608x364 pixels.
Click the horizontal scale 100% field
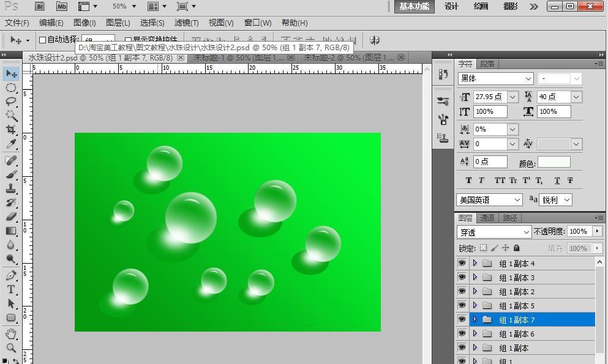coord(554,111)
